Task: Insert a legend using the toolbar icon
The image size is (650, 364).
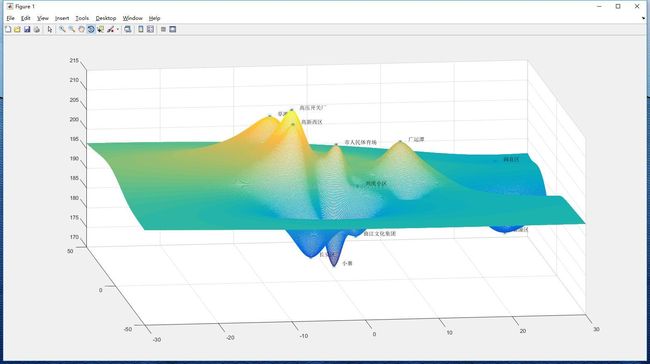Action: point(150,29)
